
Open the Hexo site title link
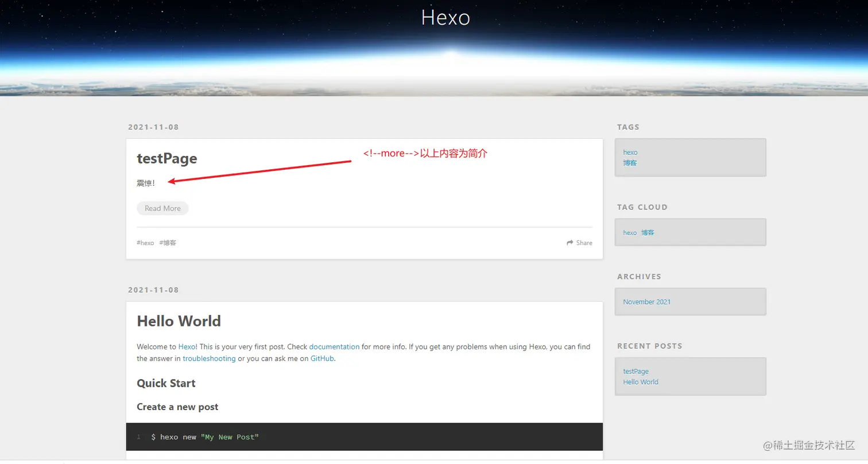[x=445, y=17]
